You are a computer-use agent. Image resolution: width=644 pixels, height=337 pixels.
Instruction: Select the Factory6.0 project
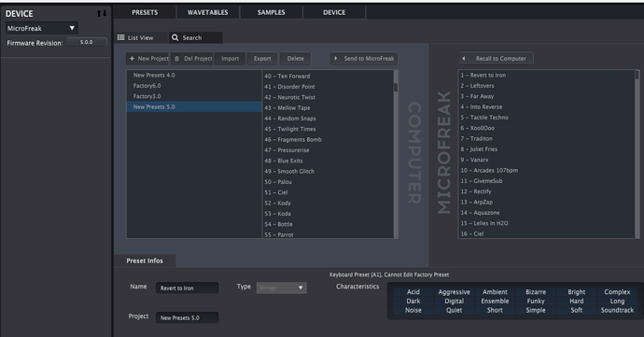coord(194,86)
